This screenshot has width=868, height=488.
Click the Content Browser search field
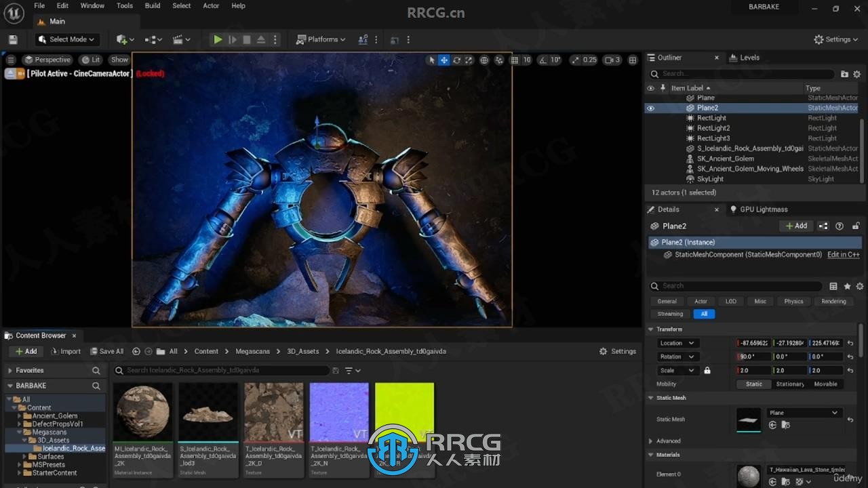pyautogui.click(x=221, y=370)
